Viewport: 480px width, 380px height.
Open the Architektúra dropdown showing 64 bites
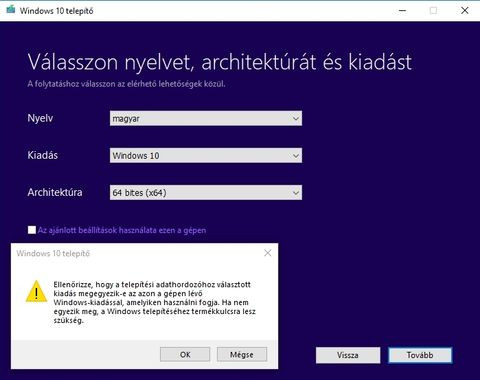coord(206,193)
